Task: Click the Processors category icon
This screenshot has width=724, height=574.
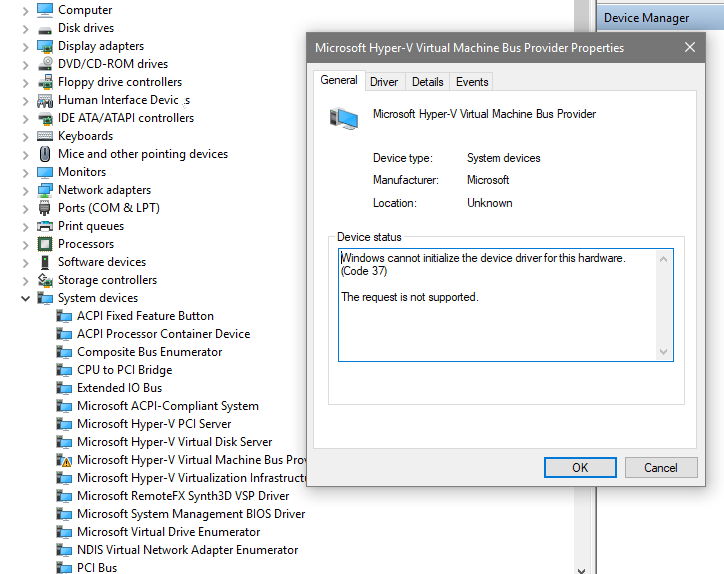Action: coord(45,244)
